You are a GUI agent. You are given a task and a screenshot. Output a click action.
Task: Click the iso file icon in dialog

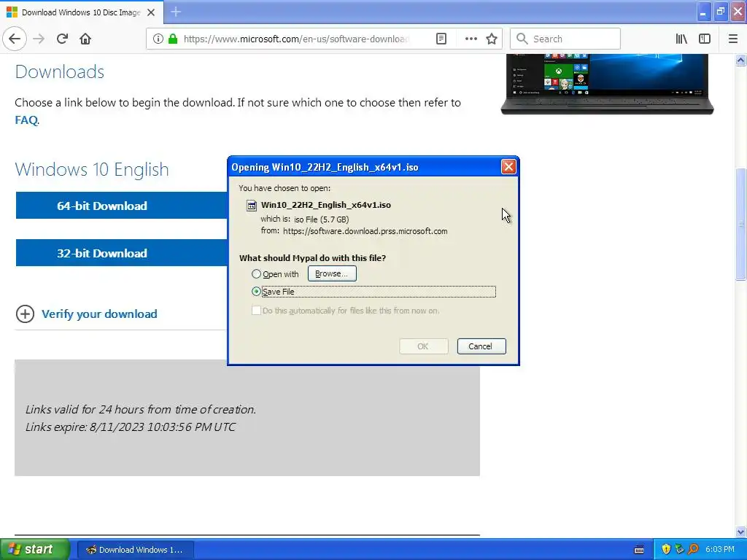point(251,205)
